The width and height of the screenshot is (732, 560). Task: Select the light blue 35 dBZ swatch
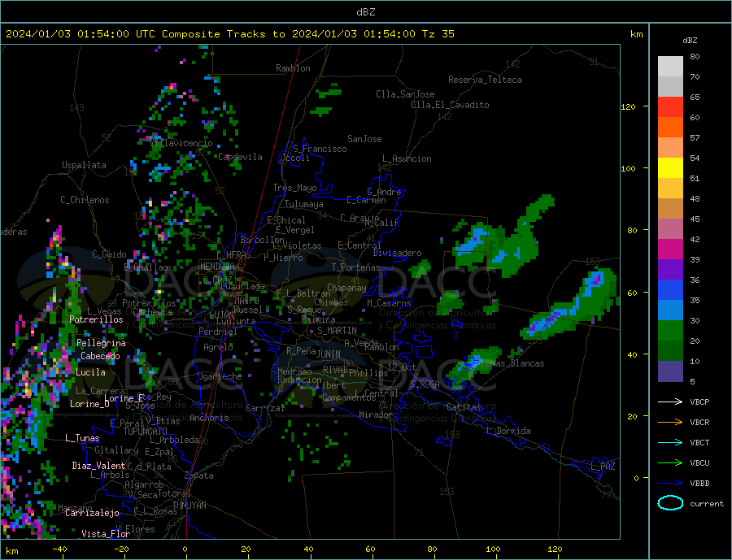click(670, 310)
